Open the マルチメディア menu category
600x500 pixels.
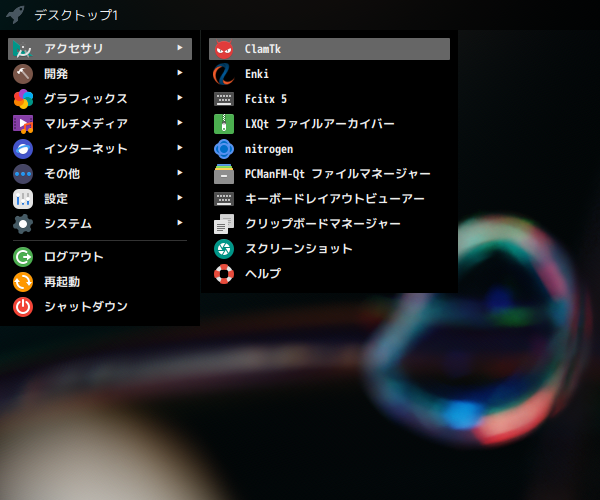tap(100, 124)
